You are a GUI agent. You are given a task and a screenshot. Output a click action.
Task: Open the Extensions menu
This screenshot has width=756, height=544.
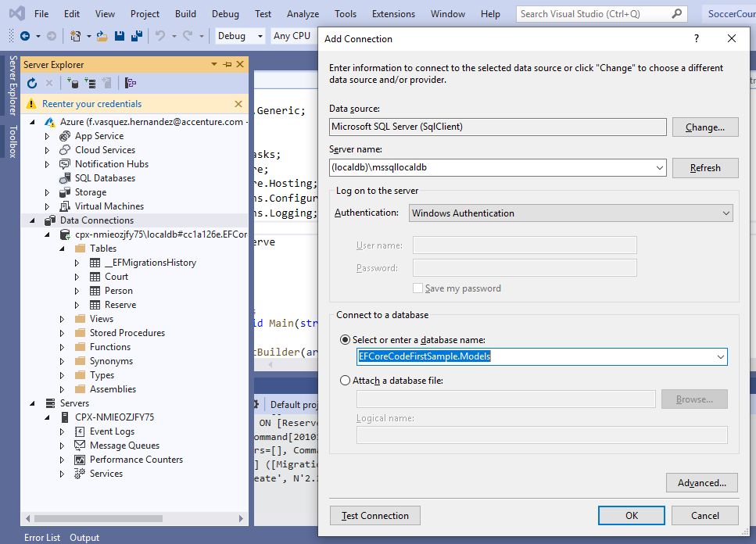(393, 14)
